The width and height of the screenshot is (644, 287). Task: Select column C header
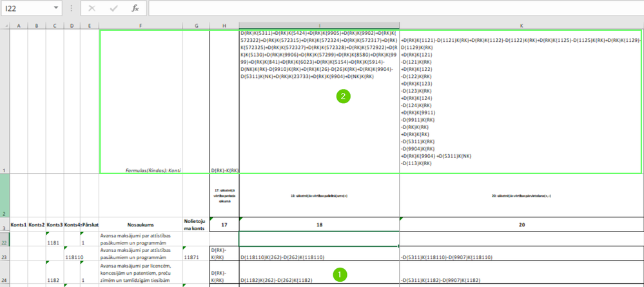coord(55,26)
